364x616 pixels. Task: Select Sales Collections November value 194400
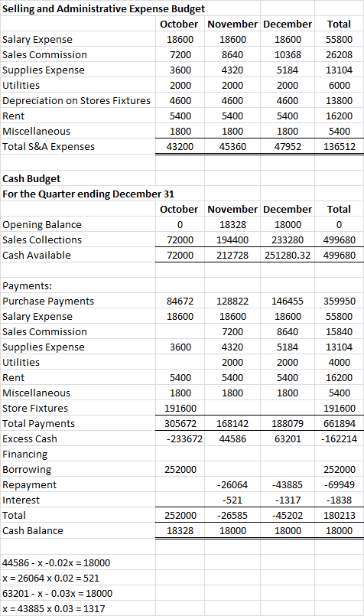(x=232, y=240)
